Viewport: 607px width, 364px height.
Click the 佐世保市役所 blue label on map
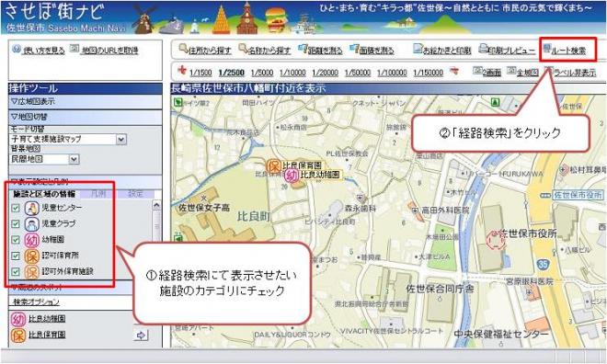(578, 195)
